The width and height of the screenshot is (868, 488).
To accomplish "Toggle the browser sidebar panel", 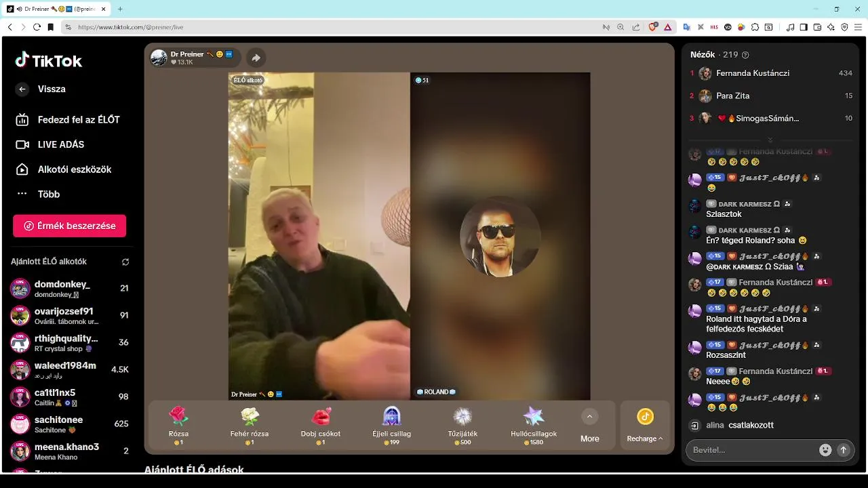I will coord(804,27).
